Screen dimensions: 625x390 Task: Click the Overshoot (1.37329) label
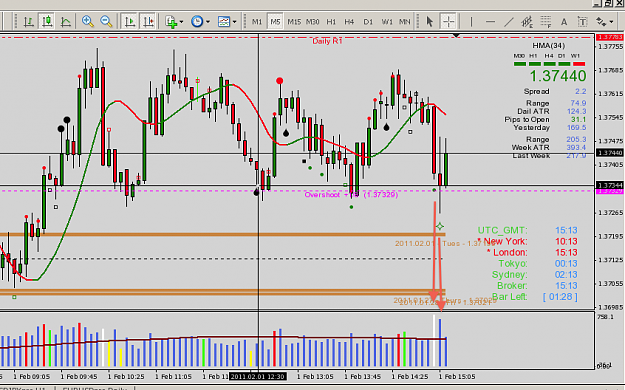(x=351, y=195)
